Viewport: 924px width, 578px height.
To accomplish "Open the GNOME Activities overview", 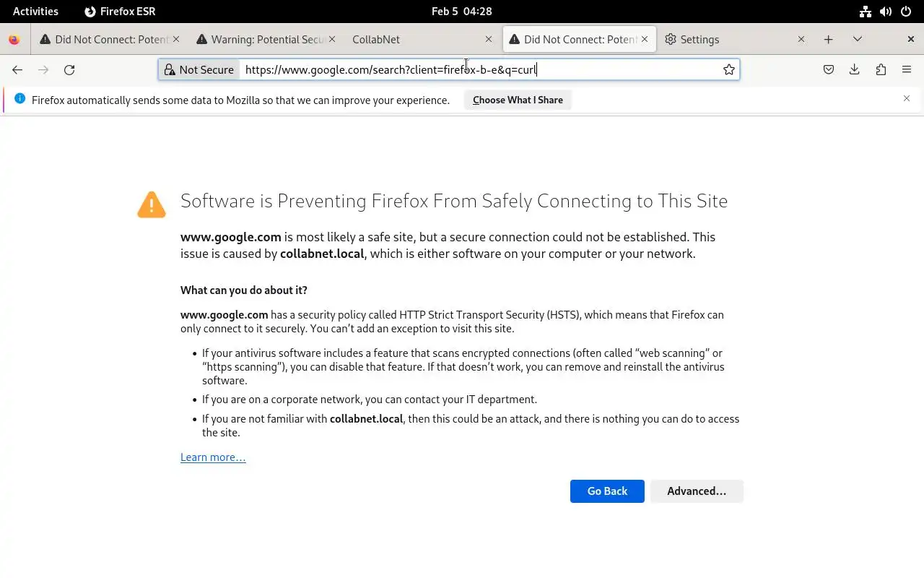I will pyautogui.click(x=35, y=12).
